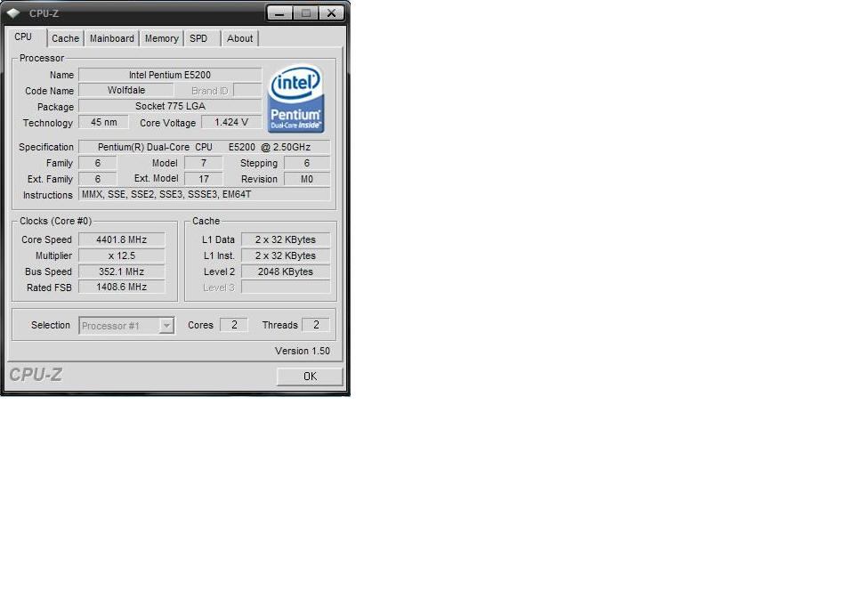Click the Instructions field MMX, SSE, SSE2
Screen dimensions: 849x616
click(204, 194)
